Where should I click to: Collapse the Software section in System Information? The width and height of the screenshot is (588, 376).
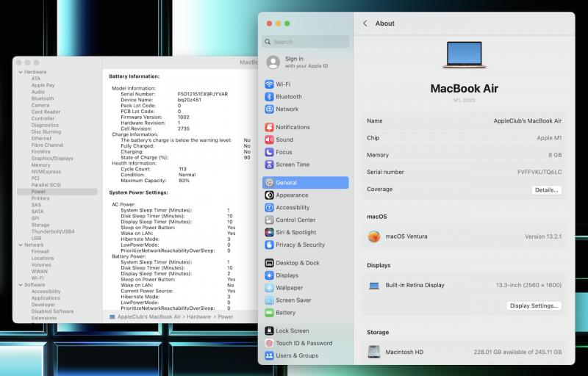(21, 285)
